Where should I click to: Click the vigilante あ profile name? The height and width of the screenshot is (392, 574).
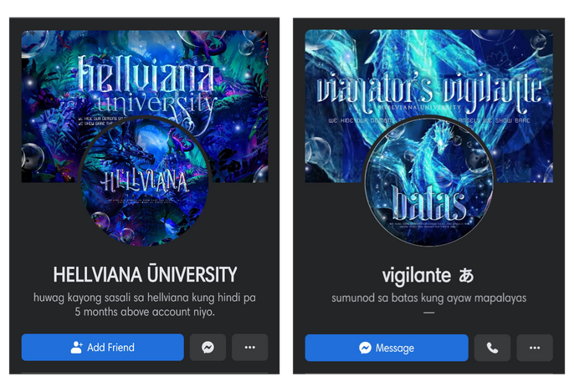[428, 275]
